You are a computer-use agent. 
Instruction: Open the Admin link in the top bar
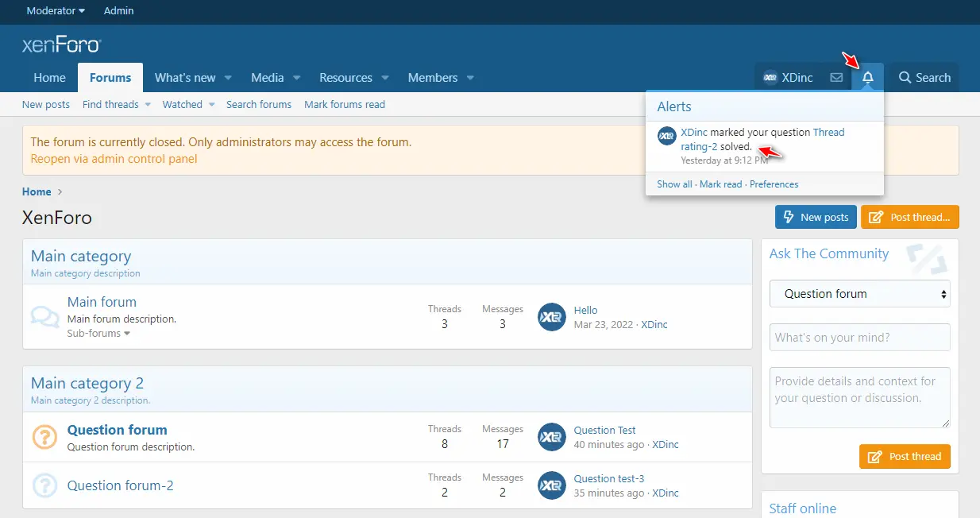pos(119,10)
